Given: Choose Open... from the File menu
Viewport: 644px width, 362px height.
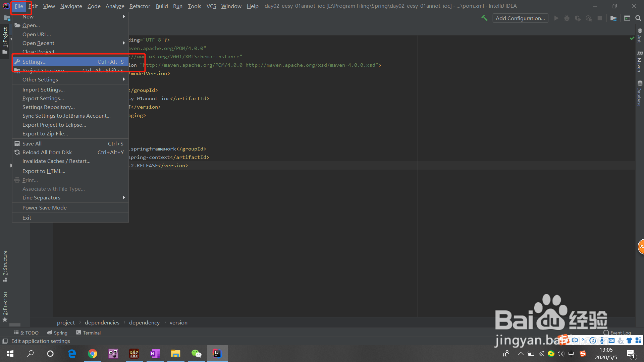Looking at the screenshot, I should pyautogui.click(x=70, y=25).
